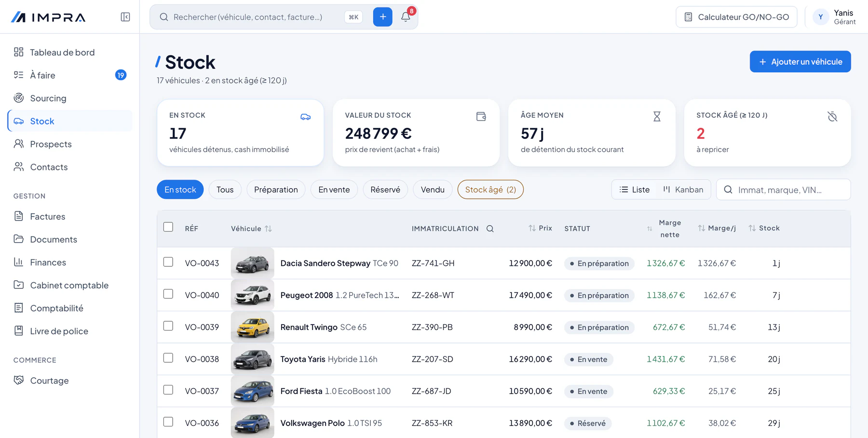Filter by Vendu status
868x438 pixels.
(433, 190)
